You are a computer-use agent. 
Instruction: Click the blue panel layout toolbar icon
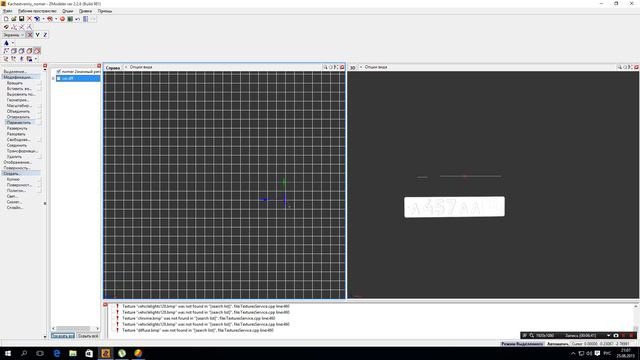85,19
